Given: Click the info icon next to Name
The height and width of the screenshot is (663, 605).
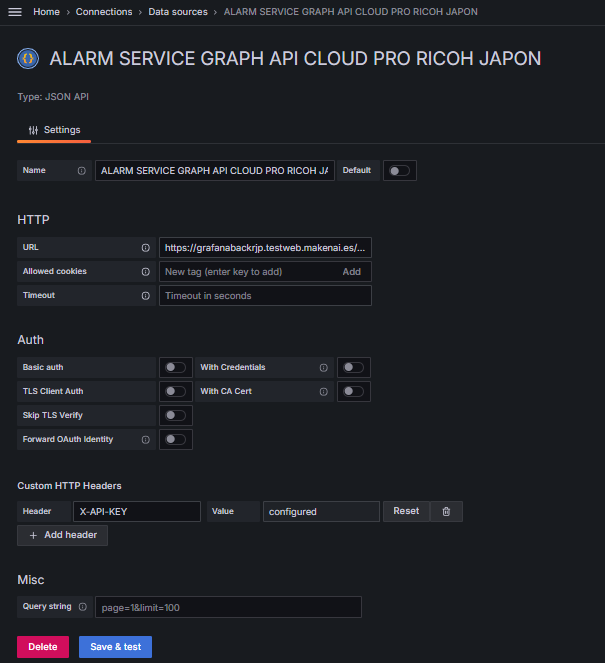Looking at the screenshot, I should tap(81, 171).
